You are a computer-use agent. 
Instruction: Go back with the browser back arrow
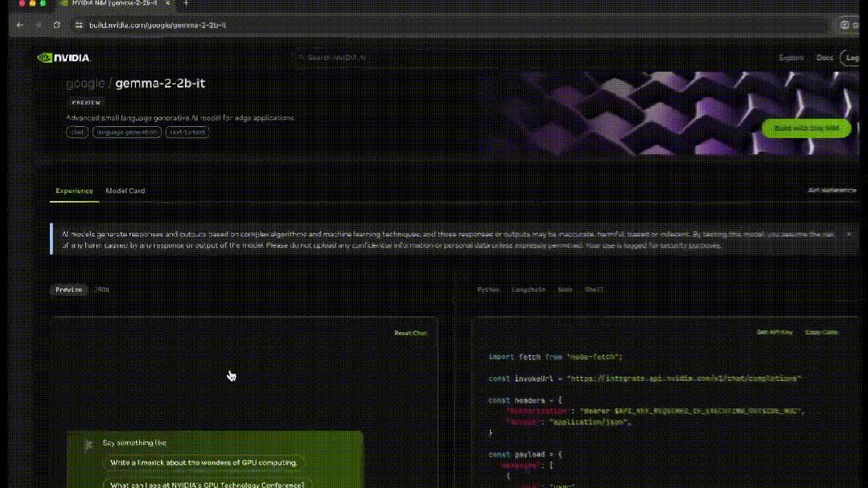[20, 25]
